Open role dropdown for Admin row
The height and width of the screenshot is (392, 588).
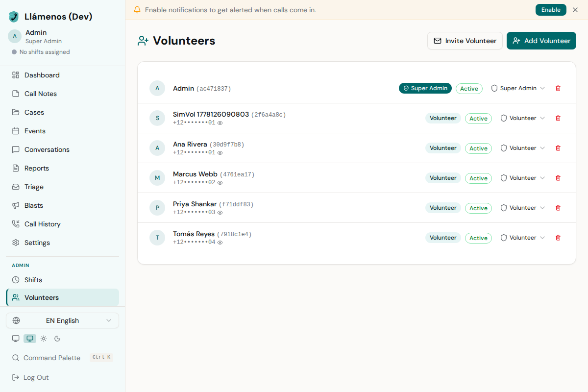[518, 88]
